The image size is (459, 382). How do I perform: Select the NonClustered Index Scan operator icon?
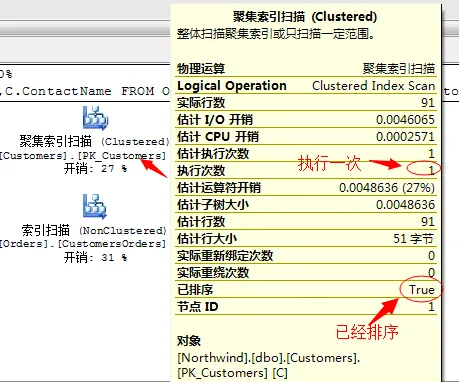95,206
